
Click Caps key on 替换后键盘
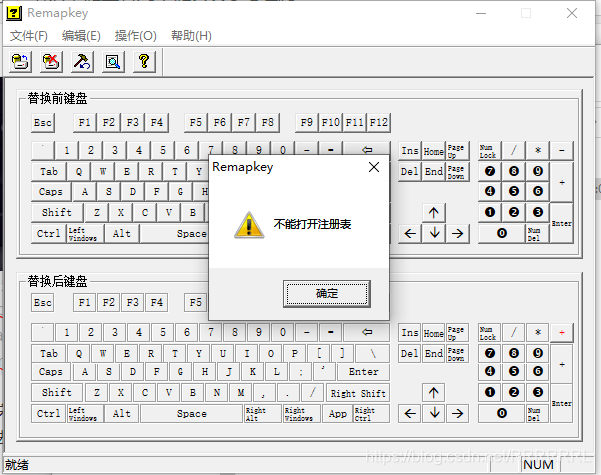point(51,371)
